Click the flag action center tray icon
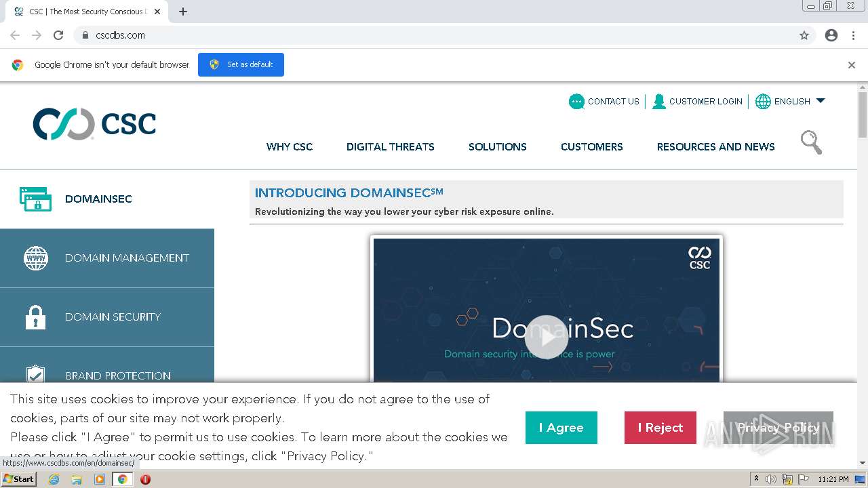Image resolution: width=868 pixels, height=488 pixels. click(804, 479)
